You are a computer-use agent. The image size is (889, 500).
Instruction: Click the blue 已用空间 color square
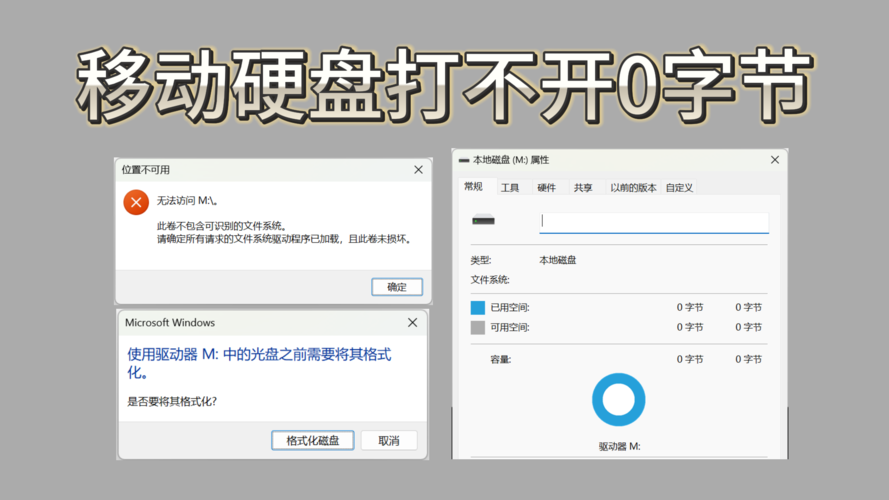(x=478, y=307)
